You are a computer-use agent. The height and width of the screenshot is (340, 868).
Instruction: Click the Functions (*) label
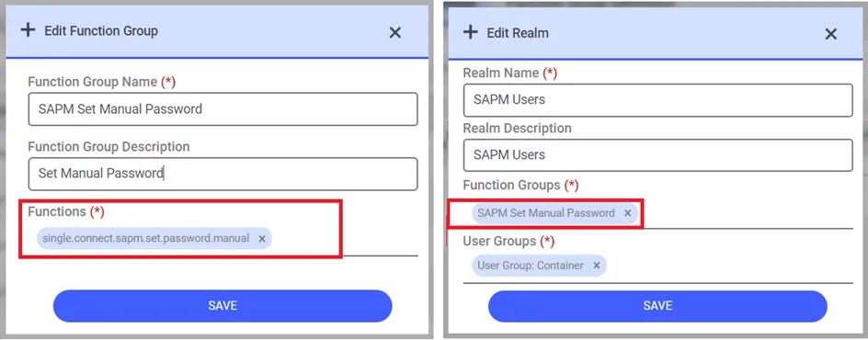click(x=66, y=211)
